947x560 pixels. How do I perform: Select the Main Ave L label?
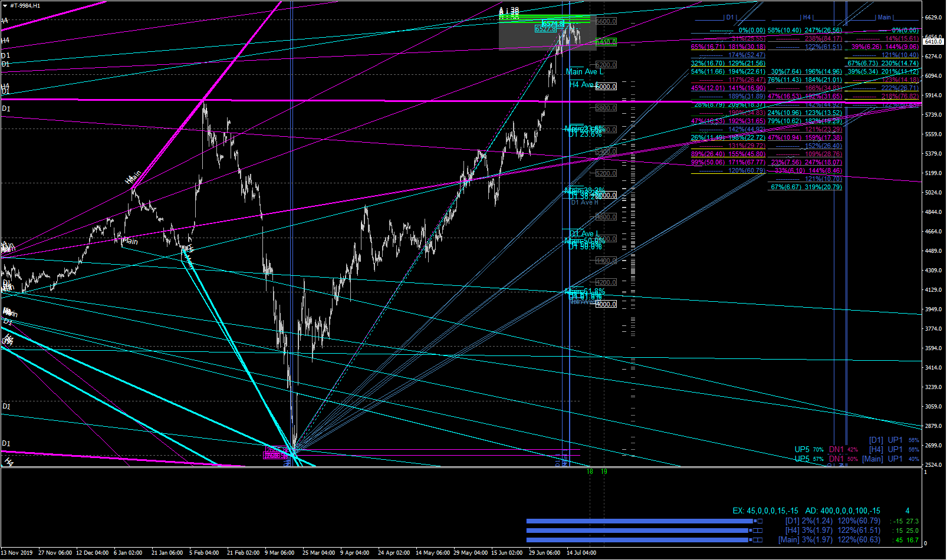[x=584, y=72]
